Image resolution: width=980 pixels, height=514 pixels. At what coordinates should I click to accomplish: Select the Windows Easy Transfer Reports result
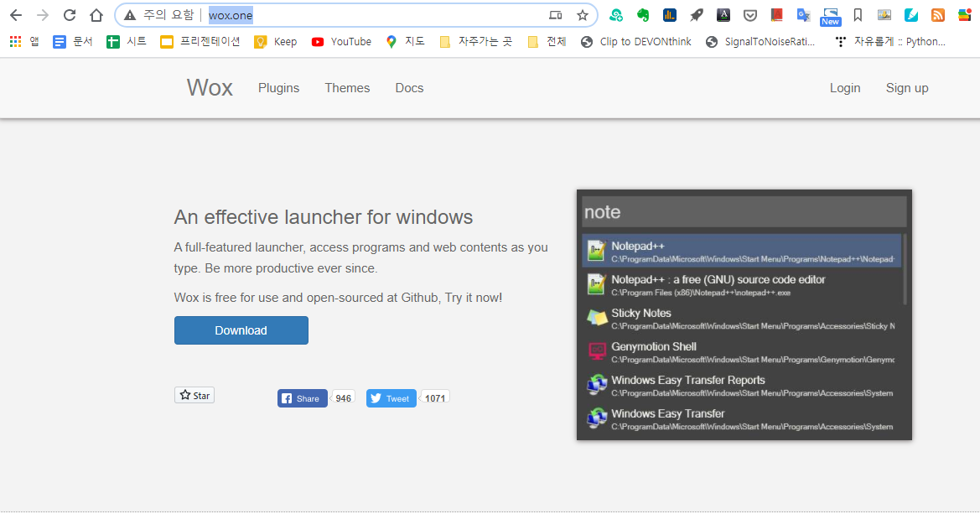pyautogui.click(x=741, y=386)
